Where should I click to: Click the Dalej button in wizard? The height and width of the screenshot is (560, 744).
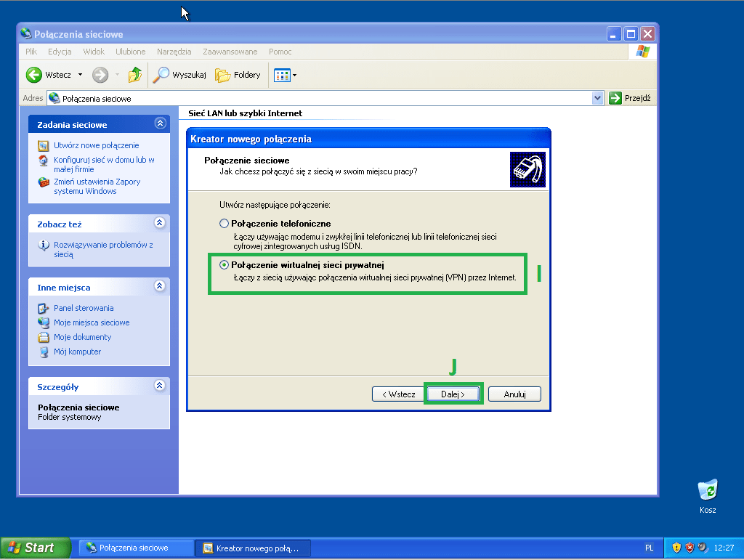pos(453,394)
